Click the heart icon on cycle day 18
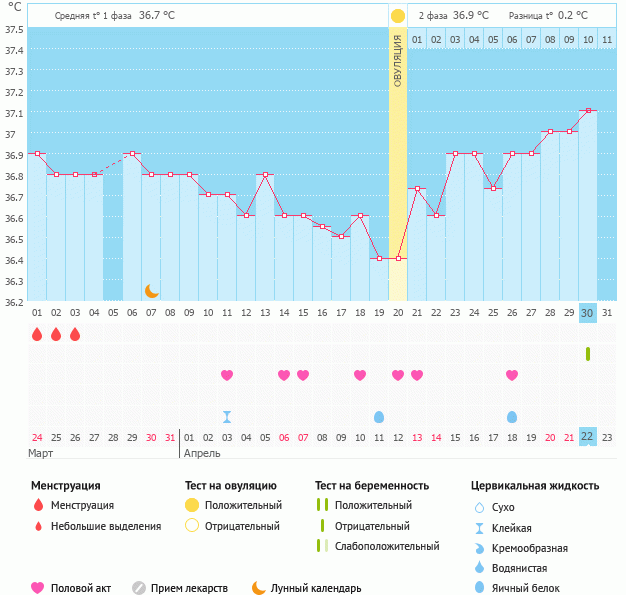Screen dimensions: 626x595 pos(360,375)
